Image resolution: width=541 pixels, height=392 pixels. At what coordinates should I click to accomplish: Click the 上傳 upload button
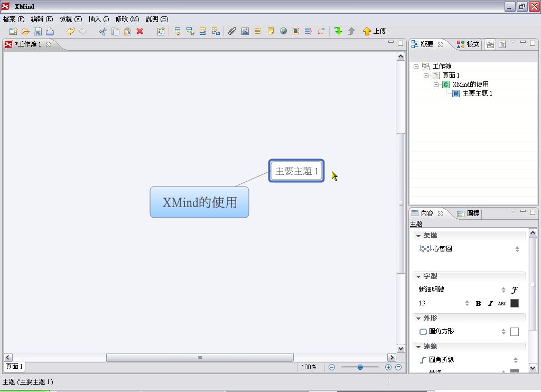coord(375,31)
